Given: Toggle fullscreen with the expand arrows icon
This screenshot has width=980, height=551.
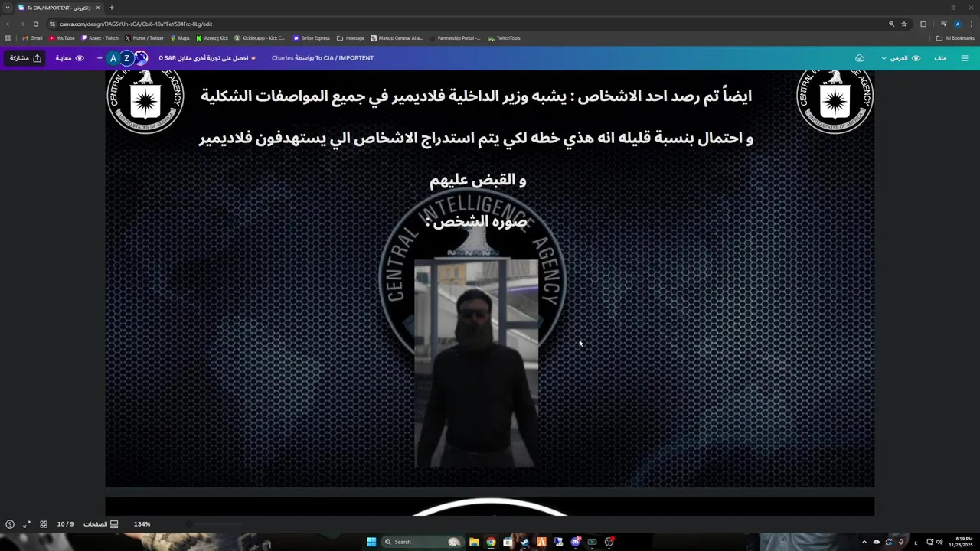Looking at the screenshot, I should 27,524.
